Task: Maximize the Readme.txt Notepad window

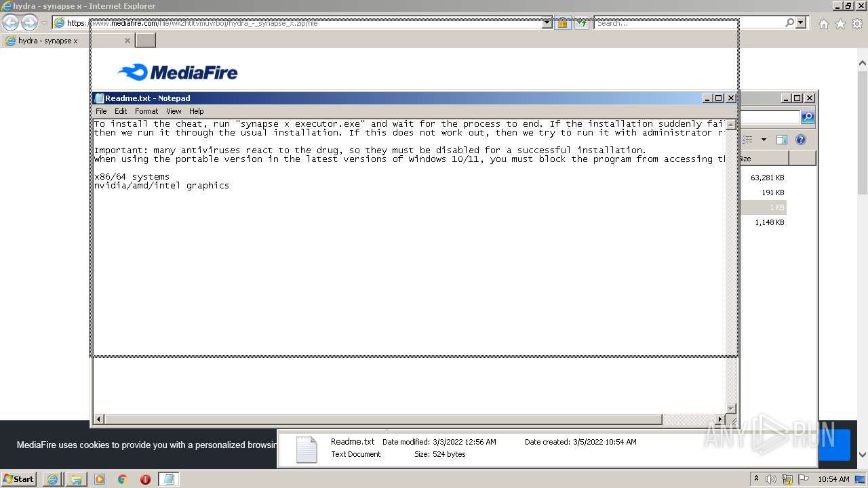Action: click(719, 98)
